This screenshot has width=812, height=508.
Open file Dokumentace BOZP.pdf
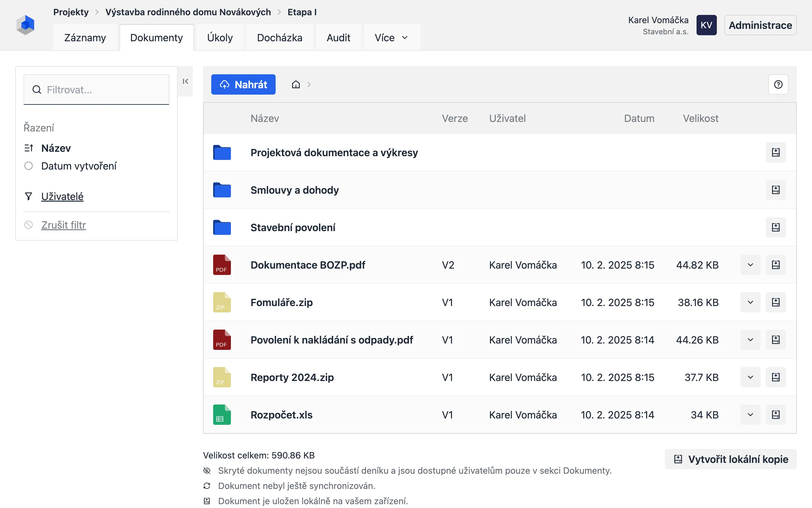pyautogui.click(x=308, y=265)
